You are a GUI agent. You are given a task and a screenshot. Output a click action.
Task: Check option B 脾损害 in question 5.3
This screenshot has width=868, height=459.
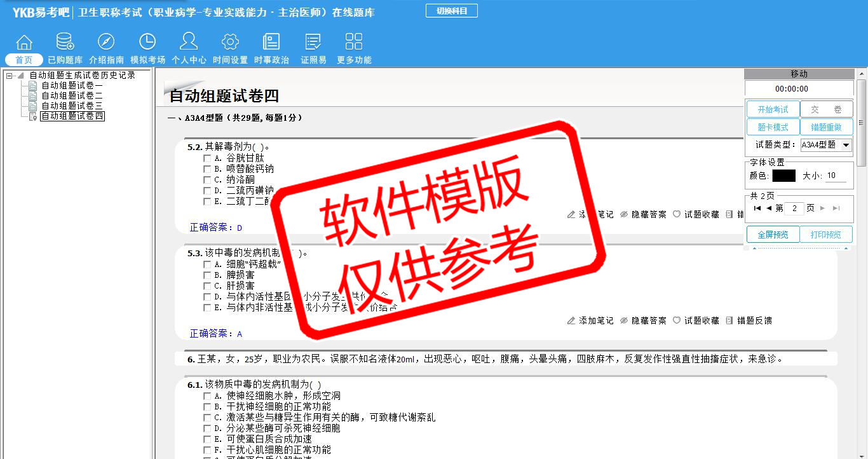207,275
